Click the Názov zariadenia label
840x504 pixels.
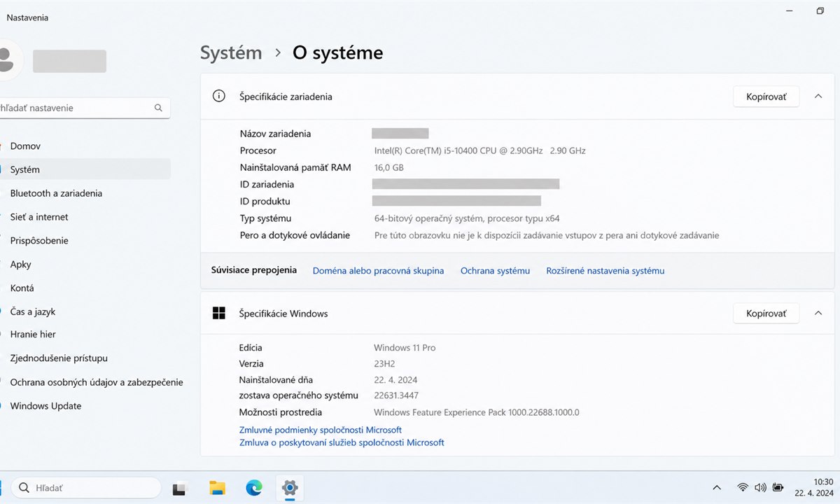[x=275, y=134]
